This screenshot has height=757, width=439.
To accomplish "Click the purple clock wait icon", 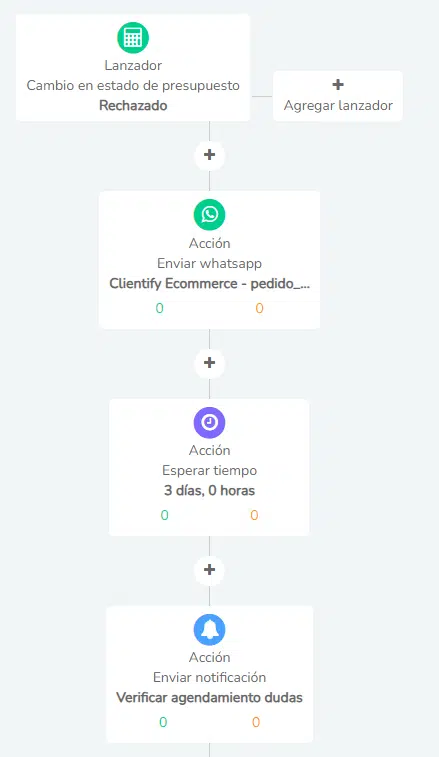I will pyautogui.click(x=209, y=422).
